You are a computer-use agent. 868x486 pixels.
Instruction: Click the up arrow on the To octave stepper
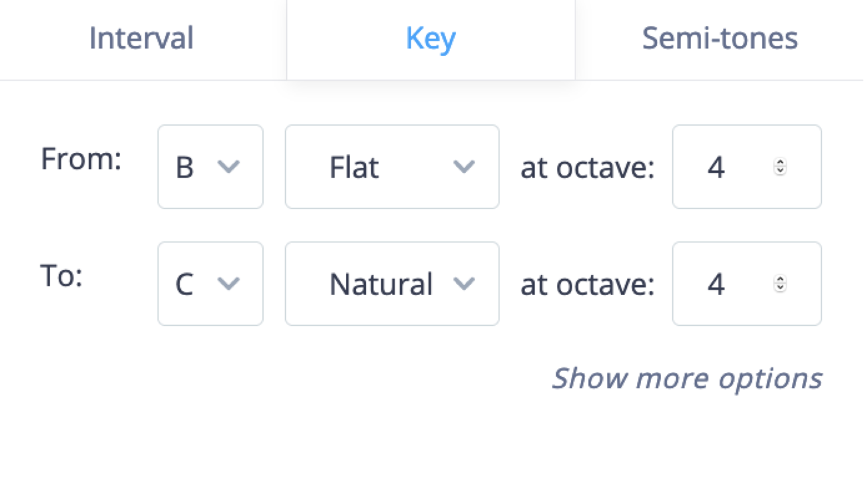tap(780, 280)
